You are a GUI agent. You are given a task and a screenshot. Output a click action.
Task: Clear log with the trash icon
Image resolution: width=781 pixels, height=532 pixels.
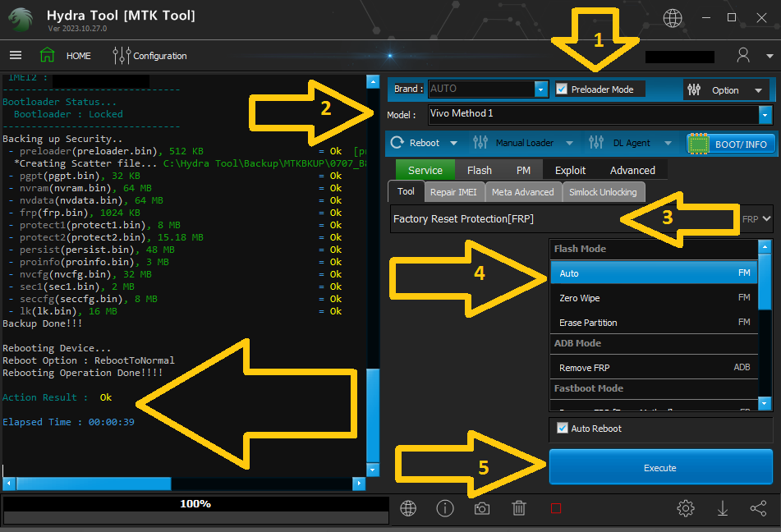click(x=519, y=508)
